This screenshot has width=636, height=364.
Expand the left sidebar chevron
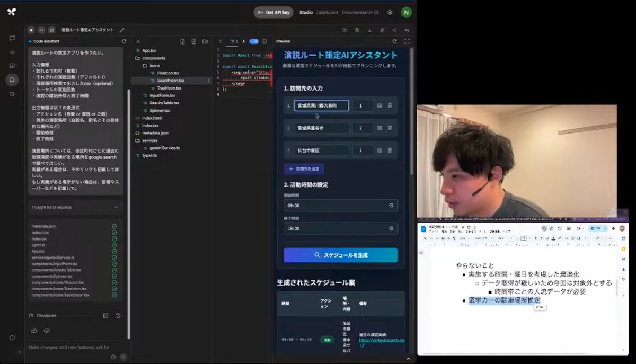pyautogui.click(x=20, y=352)
